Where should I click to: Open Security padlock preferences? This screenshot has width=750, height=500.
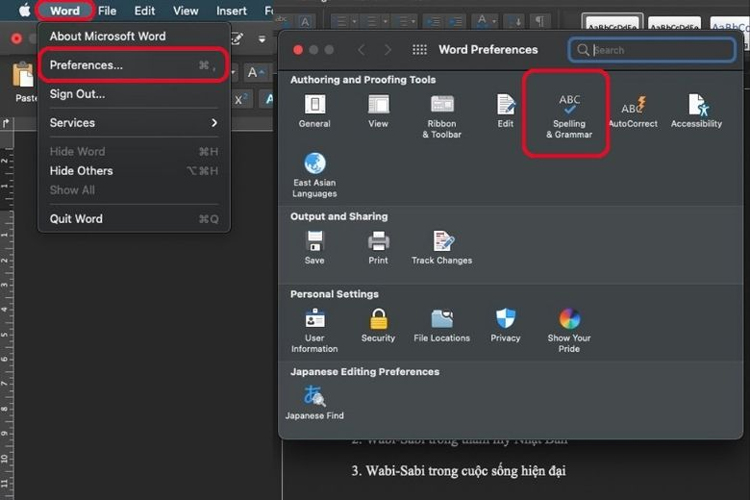[378, 323]
